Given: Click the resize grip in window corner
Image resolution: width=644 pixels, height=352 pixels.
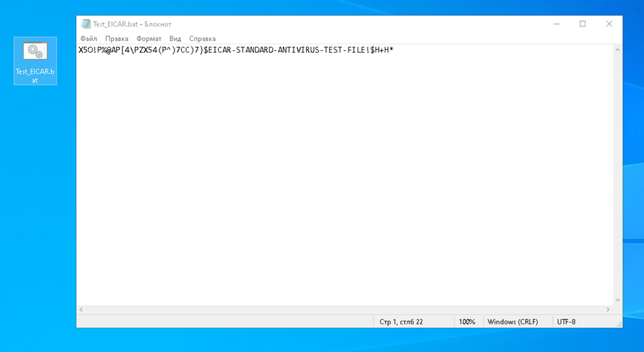Looking at the screenshot, I should pos(618,324).
